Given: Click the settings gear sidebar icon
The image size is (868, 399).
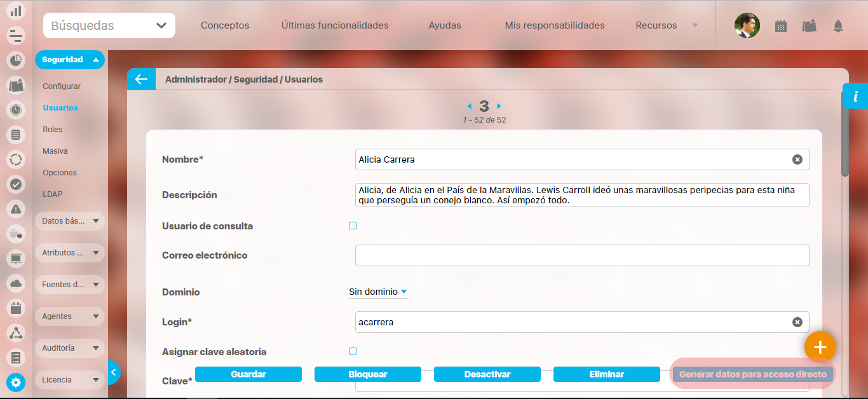Looking at the screenshot, I should point(16,382).
